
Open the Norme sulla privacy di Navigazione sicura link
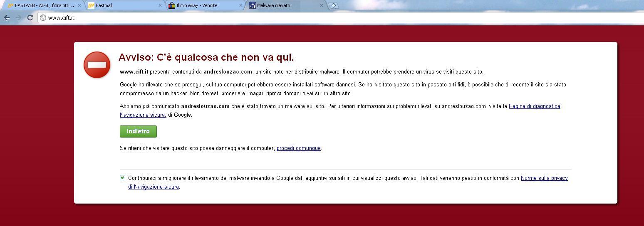pos(544,178)
